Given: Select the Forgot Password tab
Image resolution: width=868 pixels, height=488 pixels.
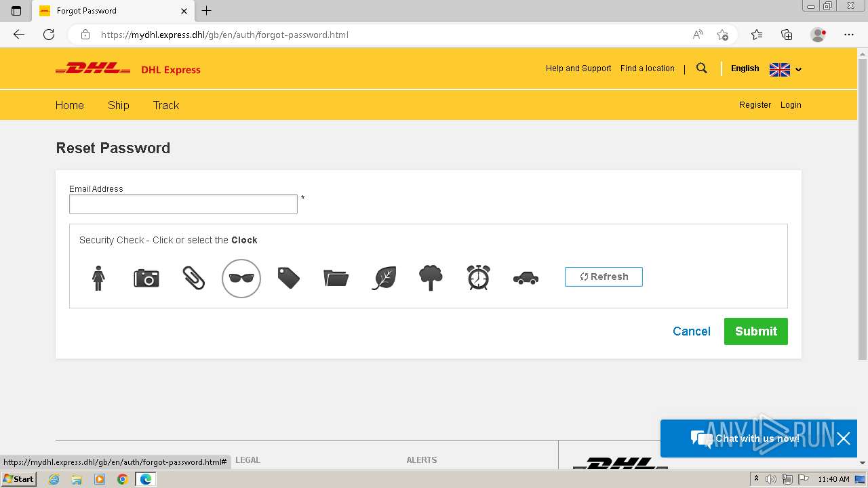Looking at the screenshot, I should pyautogui.click(x=113, y=11).
